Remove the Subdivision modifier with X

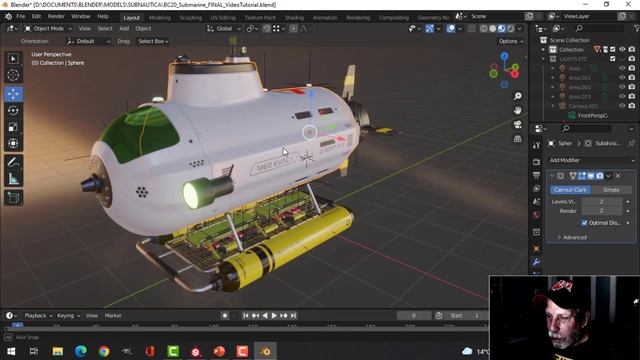point(618,176)
